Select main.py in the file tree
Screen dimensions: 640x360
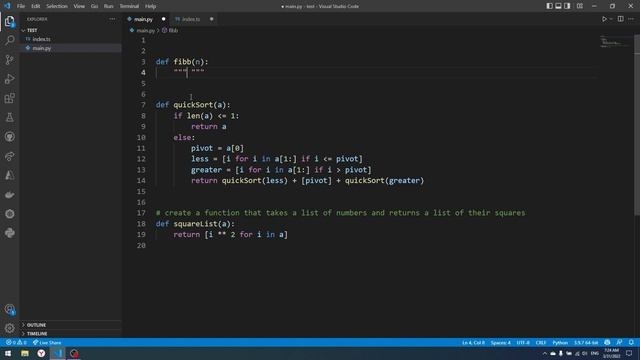pyautogui.click(x=70, y=48)
